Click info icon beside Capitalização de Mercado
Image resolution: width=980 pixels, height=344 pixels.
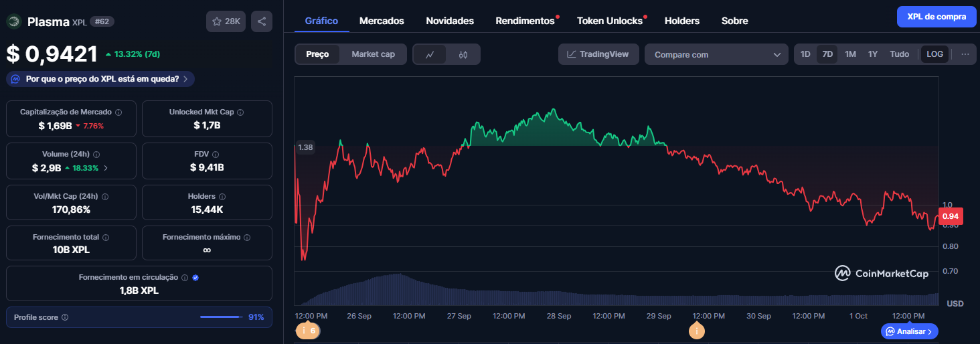click(x=118, y=112)
